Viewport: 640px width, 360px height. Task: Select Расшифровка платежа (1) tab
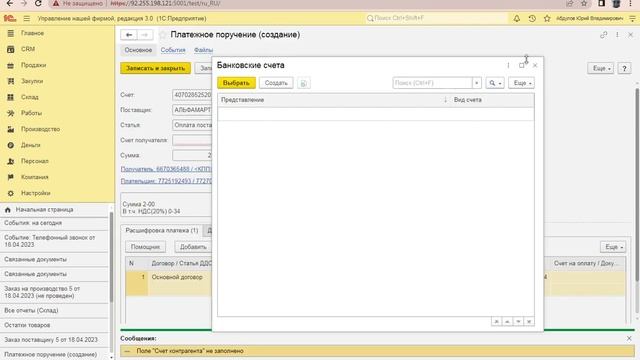tap(162, 230)
